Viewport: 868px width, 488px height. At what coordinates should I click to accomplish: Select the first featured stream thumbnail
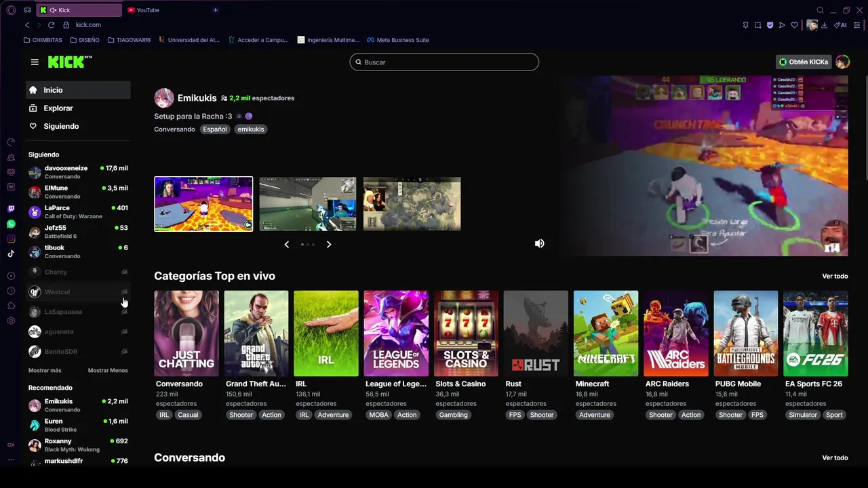[x=203, y=204]
